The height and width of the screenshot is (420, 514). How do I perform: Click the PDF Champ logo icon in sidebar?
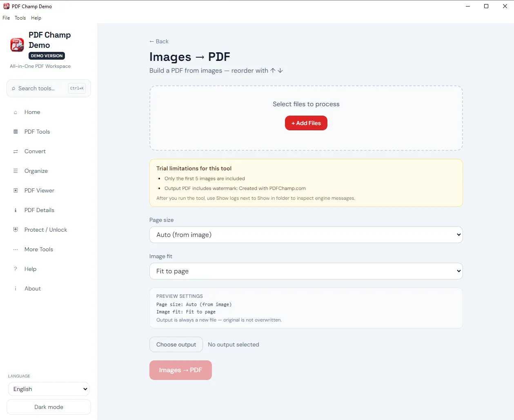(17, 45)
